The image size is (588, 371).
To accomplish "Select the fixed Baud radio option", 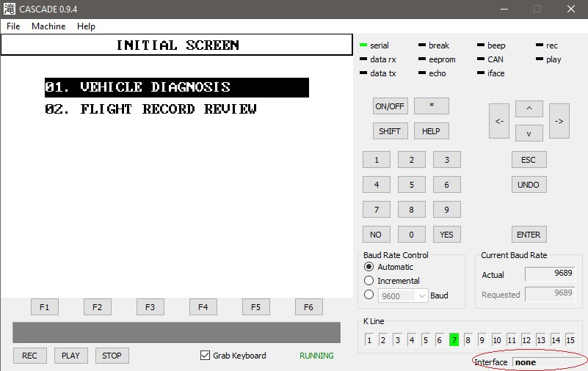I will [x=369, y=295].
